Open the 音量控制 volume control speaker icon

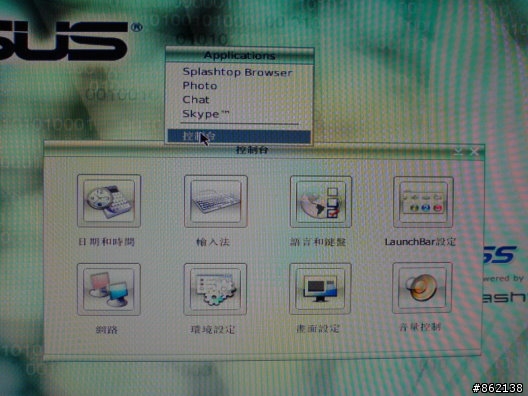(422, 288)
